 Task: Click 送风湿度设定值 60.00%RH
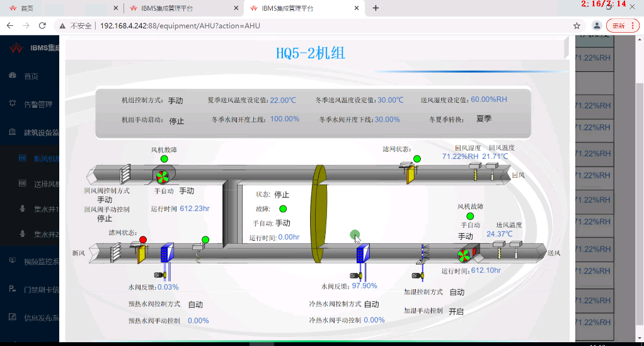pos(489,100)
